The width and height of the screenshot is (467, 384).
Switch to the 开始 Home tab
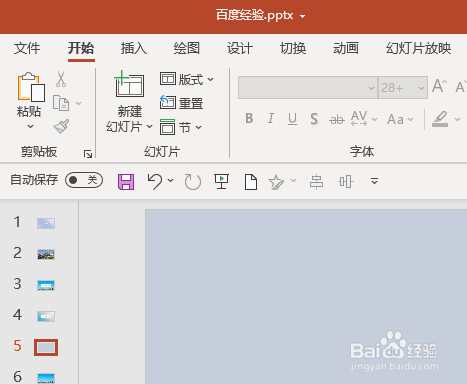click(x=81, y=49)
